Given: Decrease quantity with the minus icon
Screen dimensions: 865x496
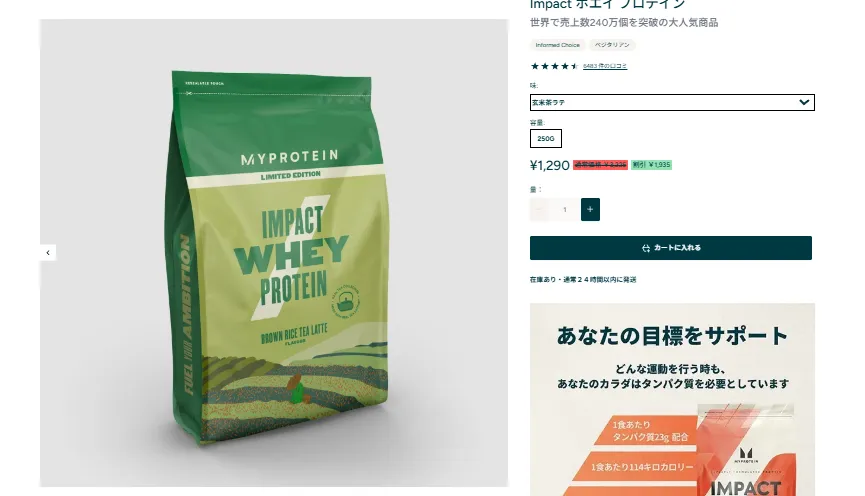Looking at the screenshot, I should click(539, 210).
